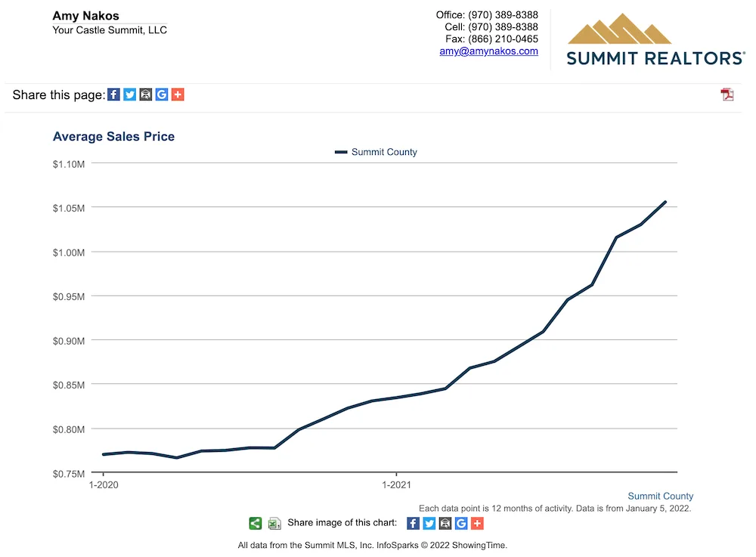Screen dimensions: 756x557
Task: Open the amy@amynakos.com email link
Action: coord(488,51)
